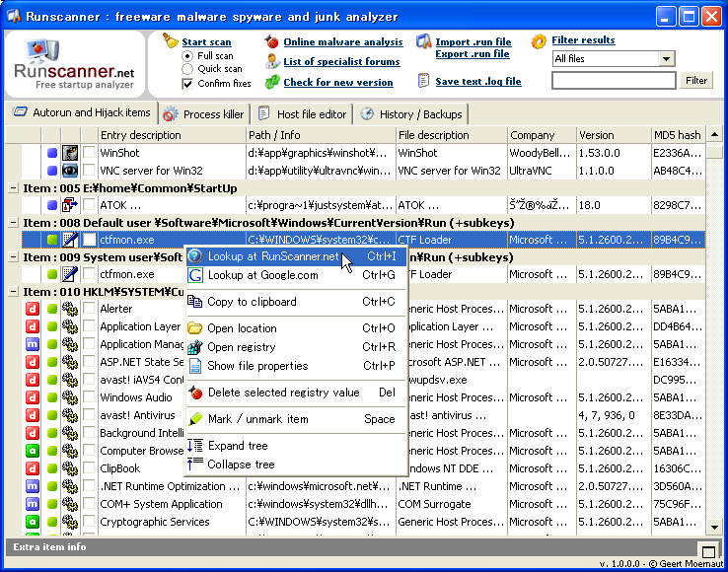The width and height of the screenshot is (728, 572).
Task: Select the Full scan radio button
Action: [187, 56]
